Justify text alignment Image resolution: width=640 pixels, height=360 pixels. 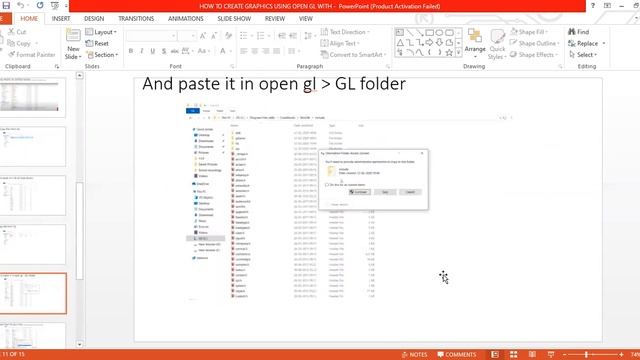point(276,51)
